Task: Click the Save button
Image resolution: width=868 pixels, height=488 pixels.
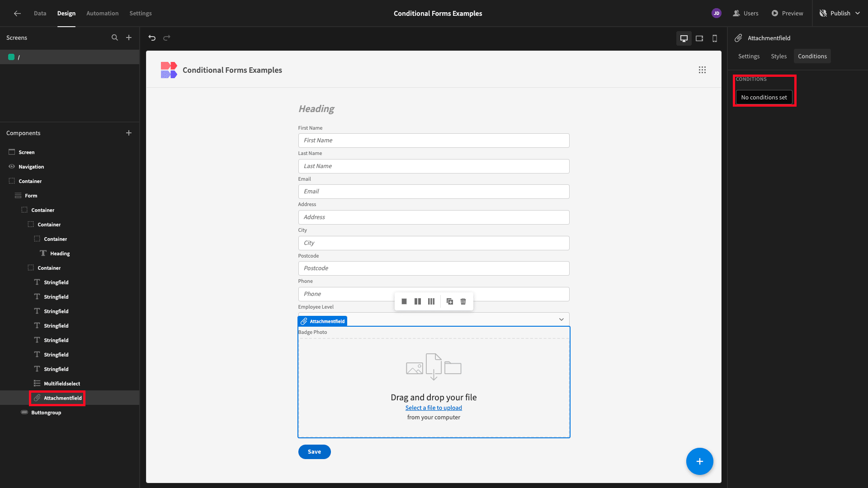Action: tap(314, 452)
